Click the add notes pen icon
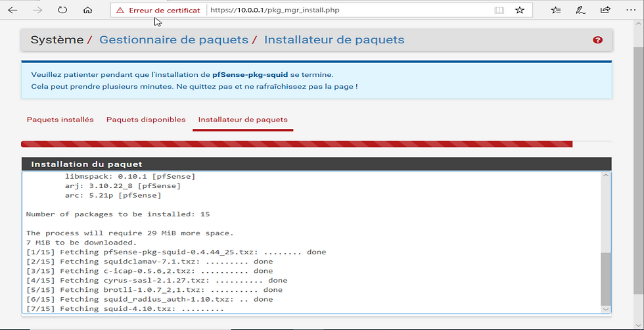Screen dimensions: 644x330 point(580,11)
